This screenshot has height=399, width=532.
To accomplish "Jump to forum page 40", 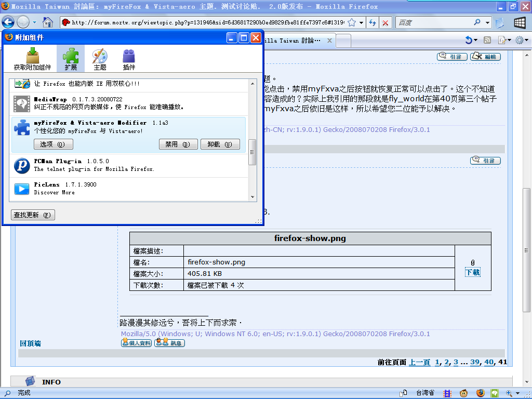I will [x=489, y=362].
